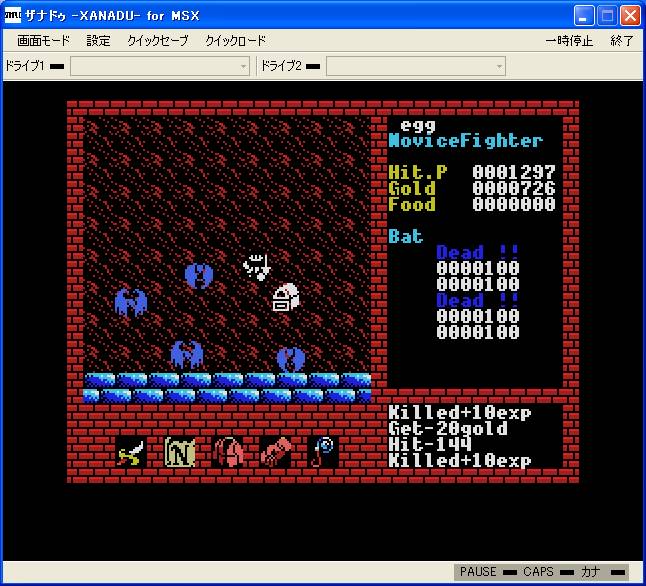Click クイックロード quick load menu
Image resolution: width=646 pixels, height=586 pixels.
click(236, 40)
